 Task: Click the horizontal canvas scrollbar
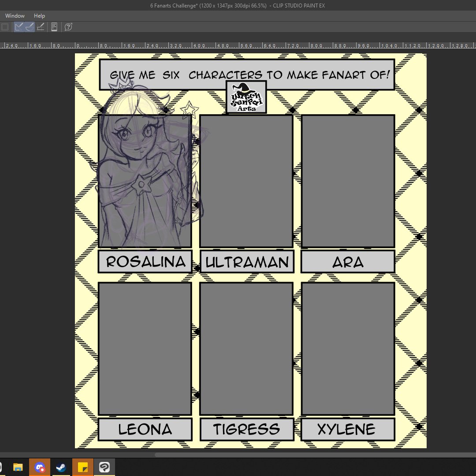point(315,455)
